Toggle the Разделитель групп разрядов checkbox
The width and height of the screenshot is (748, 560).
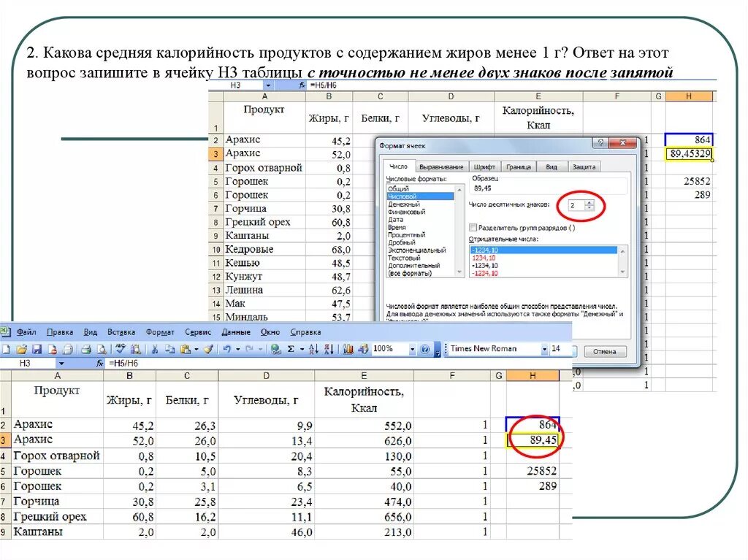pos(473,228)
